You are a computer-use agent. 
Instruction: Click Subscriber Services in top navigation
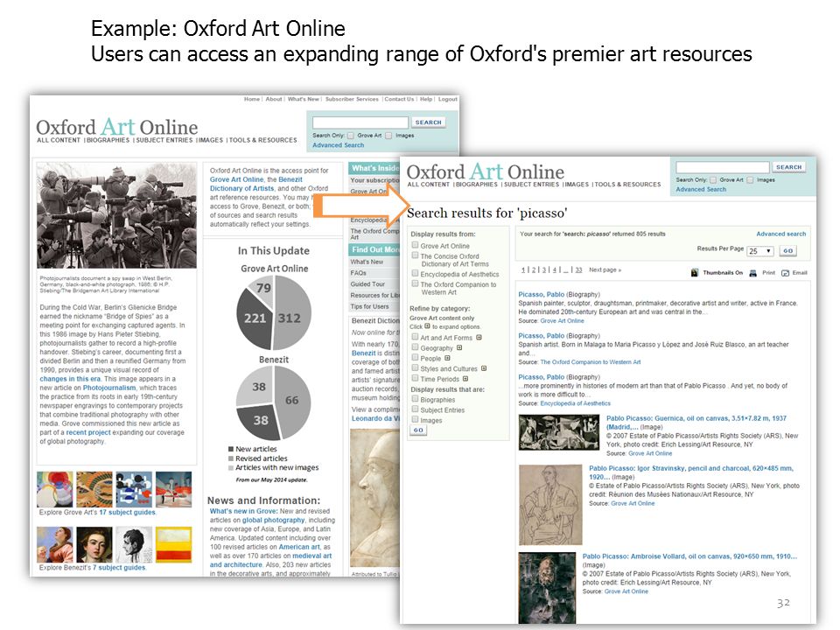pos(352,99)
